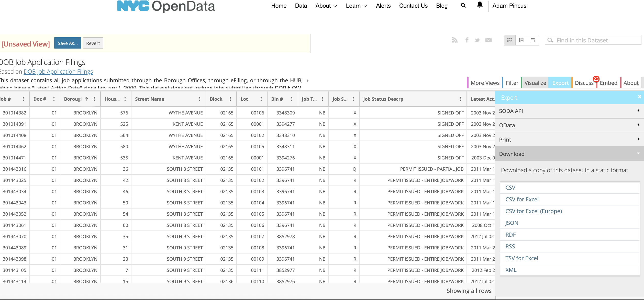Close the Export panel
644x300 pixels.
(x=639, y=97)
